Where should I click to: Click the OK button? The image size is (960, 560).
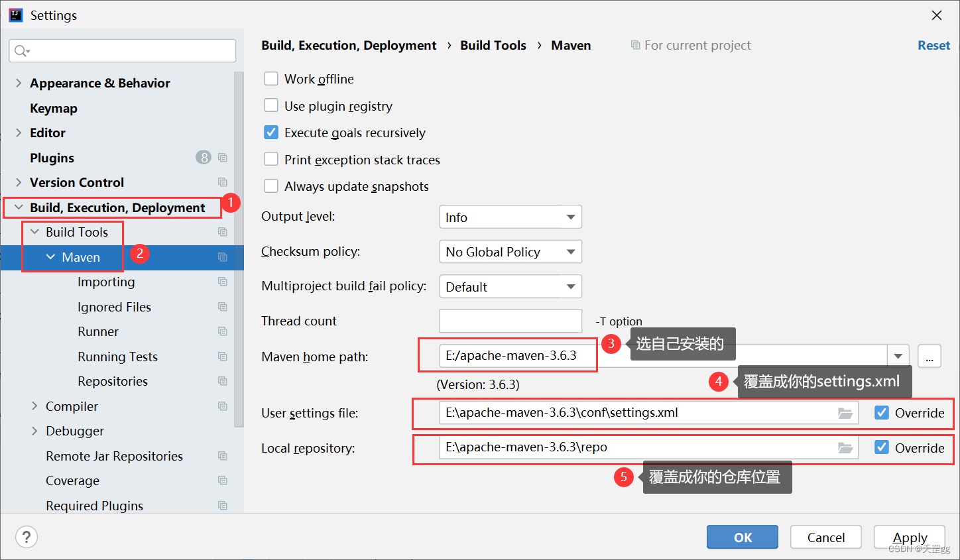pyautogui.click(x=743, y=537)
